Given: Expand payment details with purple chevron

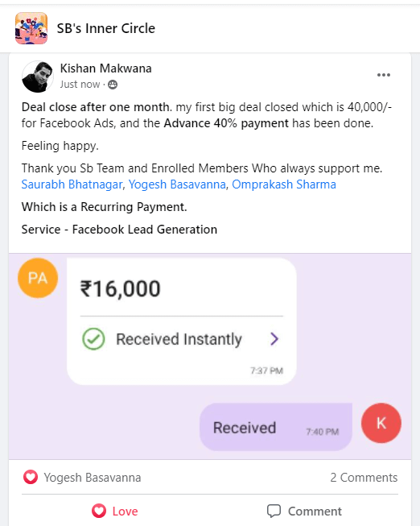Looking at the screenshot, I should pyautogui.click(x=274, y=339).
